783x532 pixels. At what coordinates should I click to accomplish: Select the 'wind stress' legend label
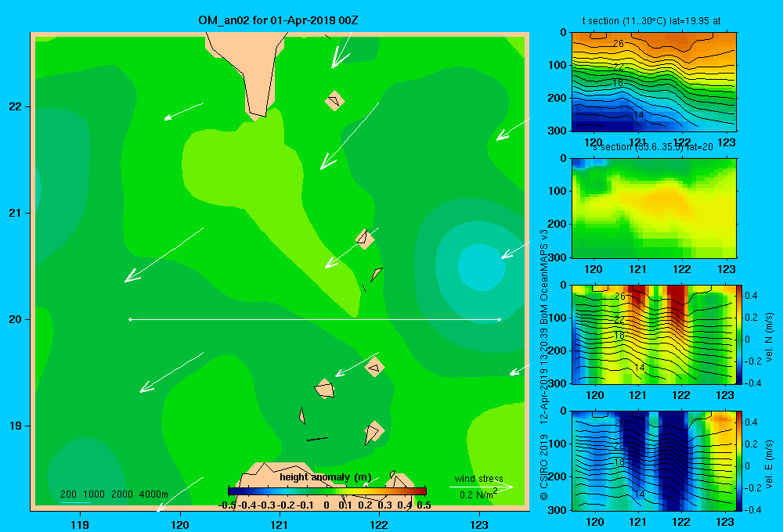coord(479,478)
